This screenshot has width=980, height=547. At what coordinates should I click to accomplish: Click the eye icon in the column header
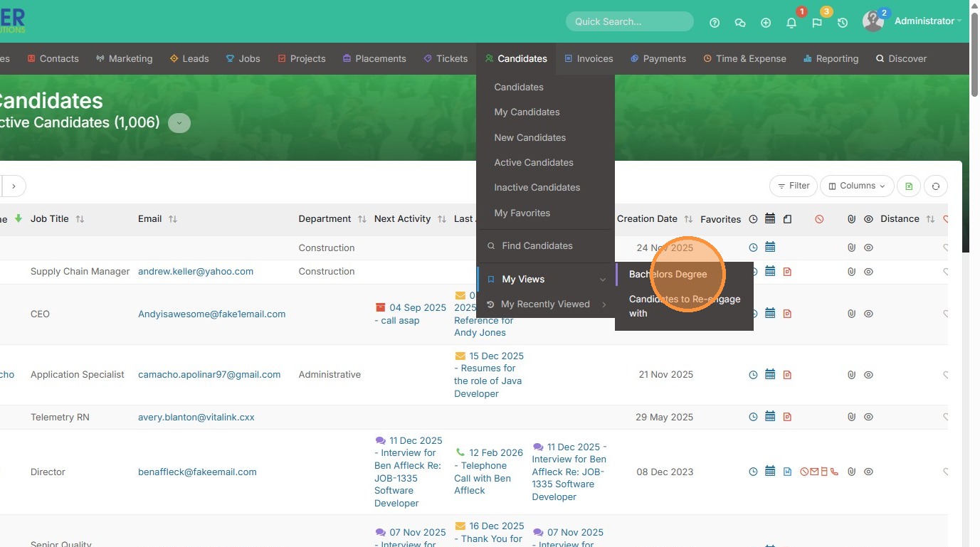[x=868, y=219]
